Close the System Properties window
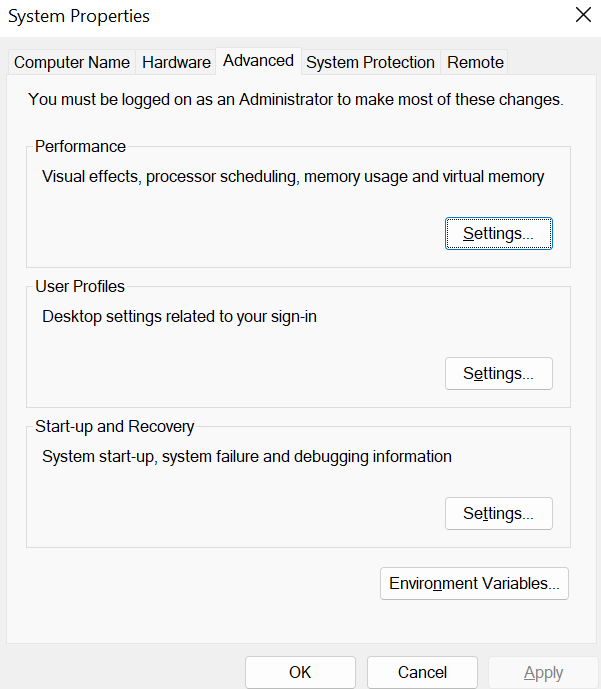 click(583, 15)
